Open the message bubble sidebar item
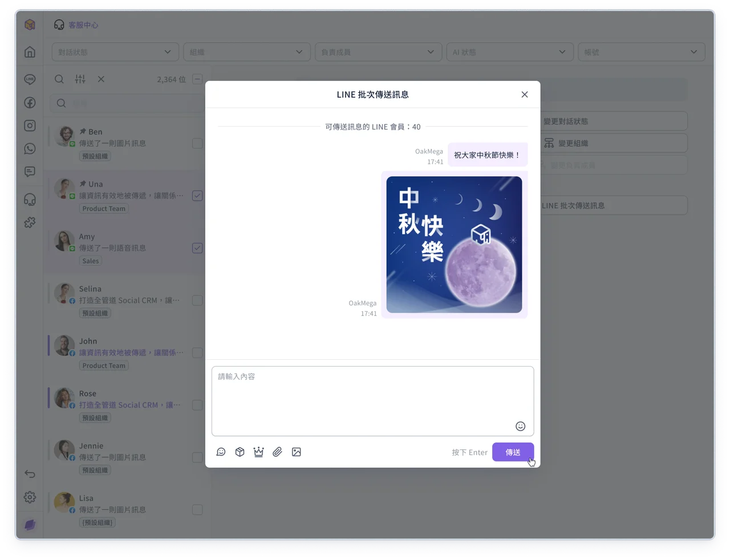This screenshot has height=560, width=730. coord(30,172)
